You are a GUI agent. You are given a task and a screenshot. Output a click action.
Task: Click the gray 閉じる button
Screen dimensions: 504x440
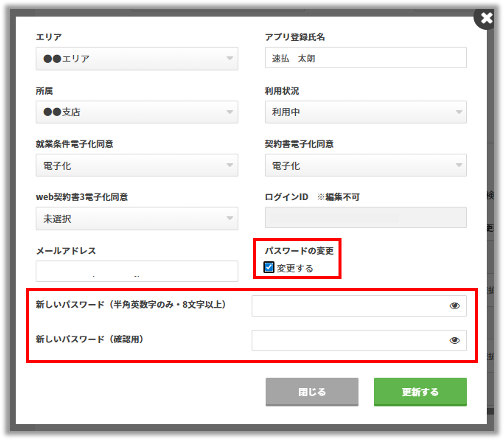(312, 391)
